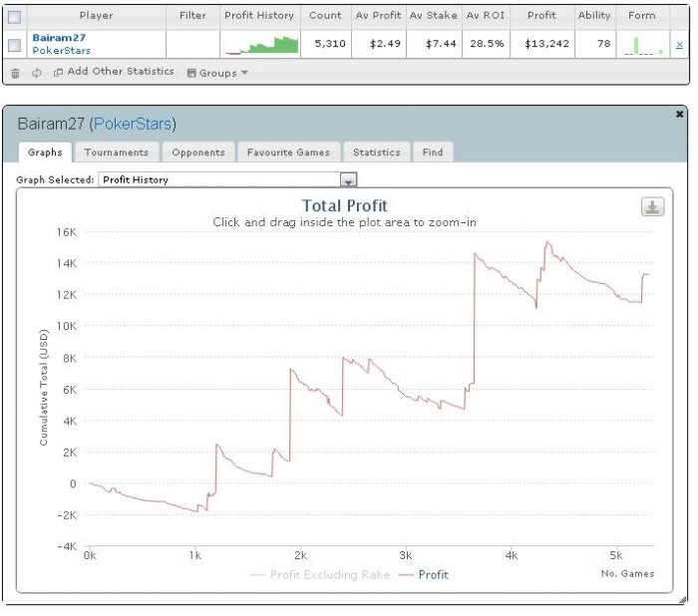Sort by the Av Stake column header
Image resolution: width=698 pixels, height=616 pixels.
tap(434, 16)
